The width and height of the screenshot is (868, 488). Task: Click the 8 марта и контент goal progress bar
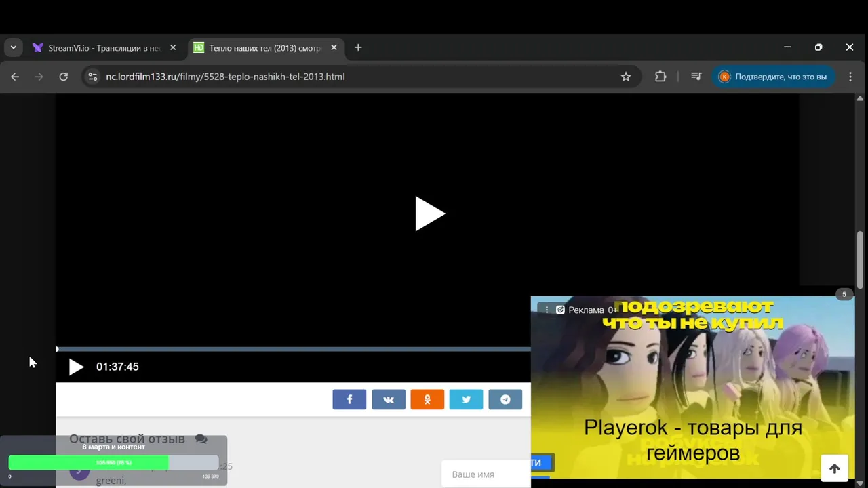pos(113,463)
